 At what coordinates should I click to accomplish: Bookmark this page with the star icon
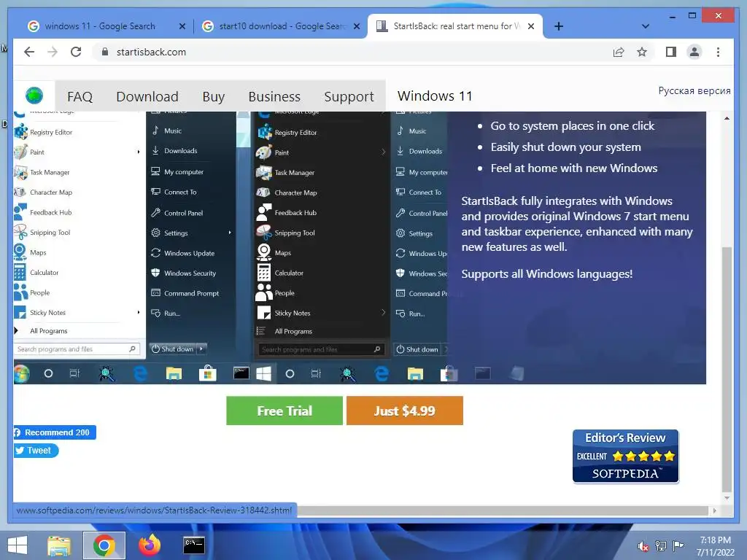tap(642, 52)
